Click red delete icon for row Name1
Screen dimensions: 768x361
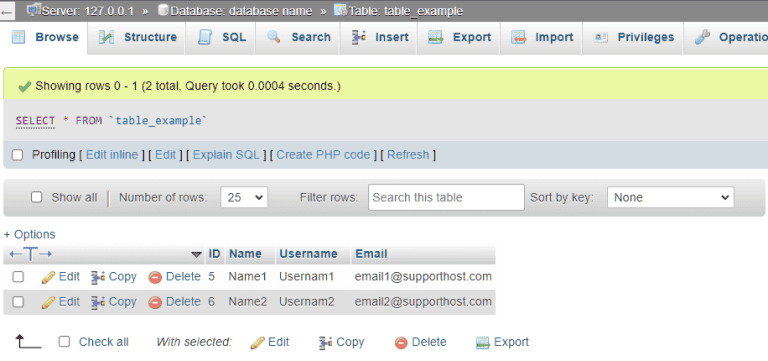click(x=155, y=278)
